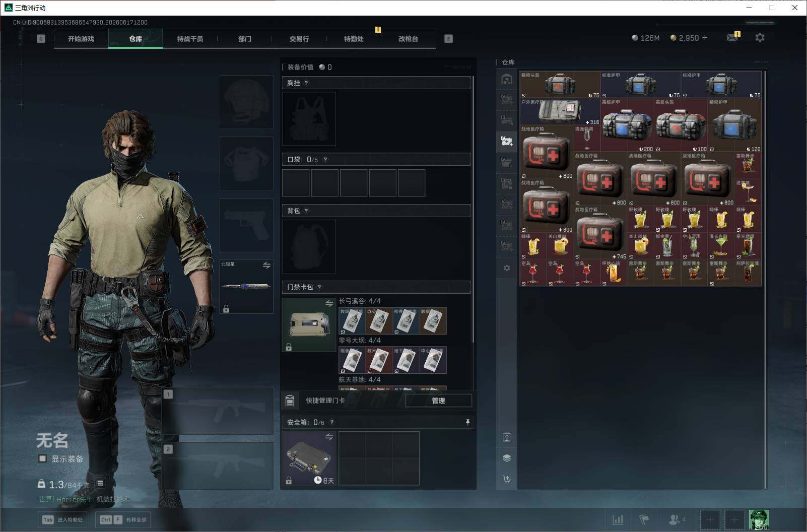
Task: Expand the 背包 help question mark
Action: coord(306,211)
